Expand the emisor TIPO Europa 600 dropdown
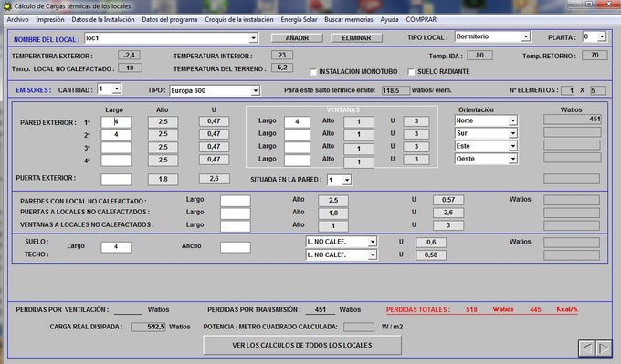 pyautogui.click(x=256, y=90)
